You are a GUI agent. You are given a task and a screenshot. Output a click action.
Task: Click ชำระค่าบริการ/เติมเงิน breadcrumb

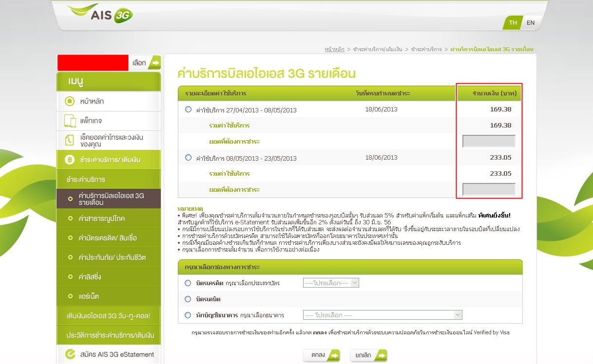[378, 49]
